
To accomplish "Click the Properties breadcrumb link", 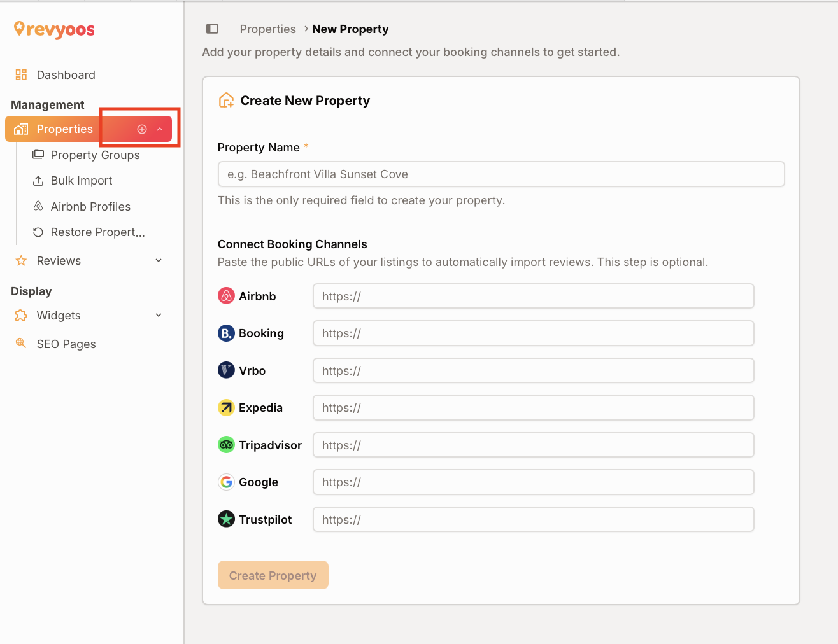I will pos(267,29).
